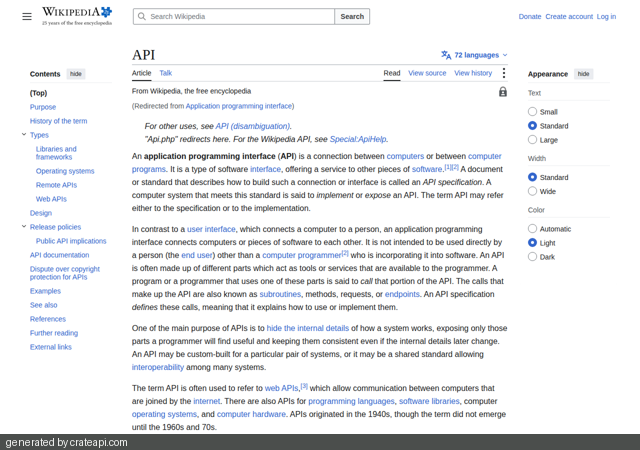Screen dimensions: 640x450
Task: Open the user interface article link
Action: pyautogui.click(x=211, y=229)
